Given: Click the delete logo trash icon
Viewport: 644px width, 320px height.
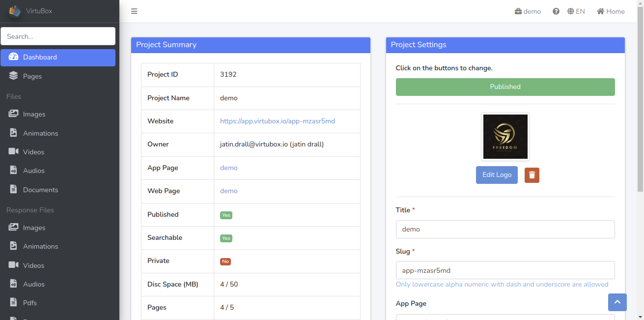Looking at the screenshot, I should (532, 175).
